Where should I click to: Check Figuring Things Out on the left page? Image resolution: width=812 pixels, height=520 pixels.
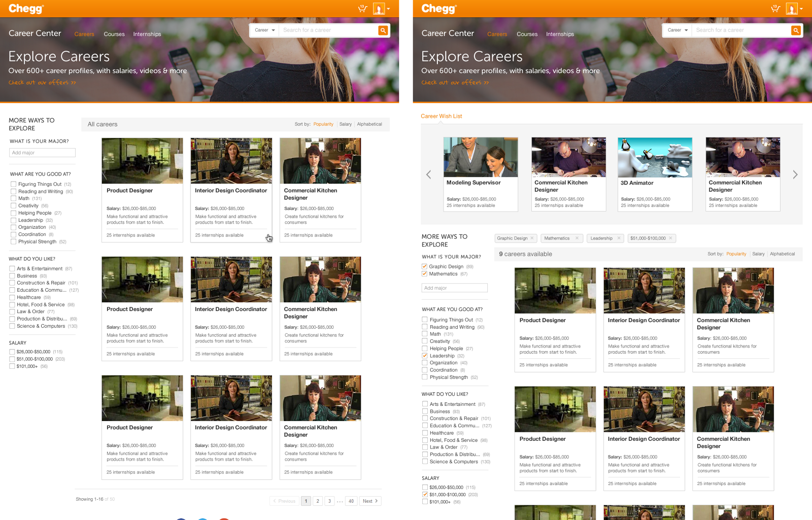[13, 184]
